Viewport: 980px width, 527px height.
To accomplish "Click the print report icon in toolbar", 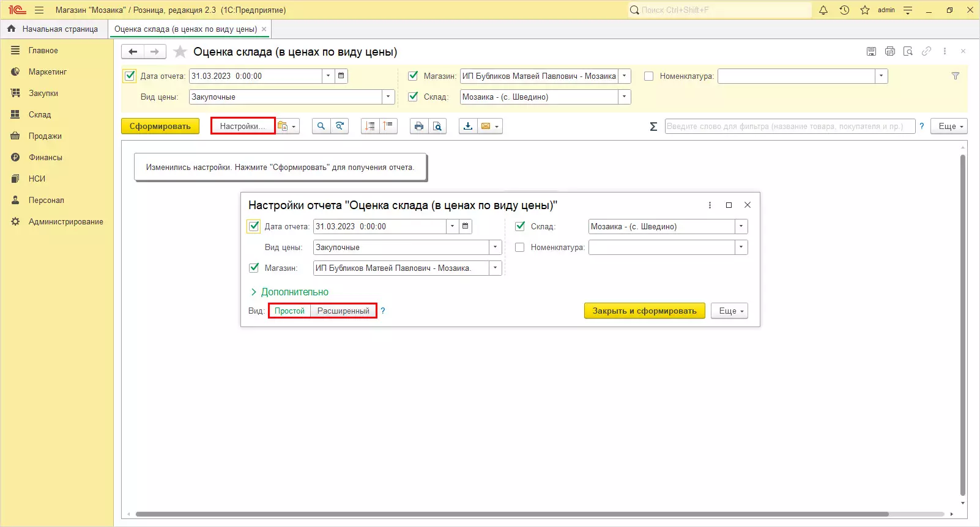I will [x=418, y=127].
